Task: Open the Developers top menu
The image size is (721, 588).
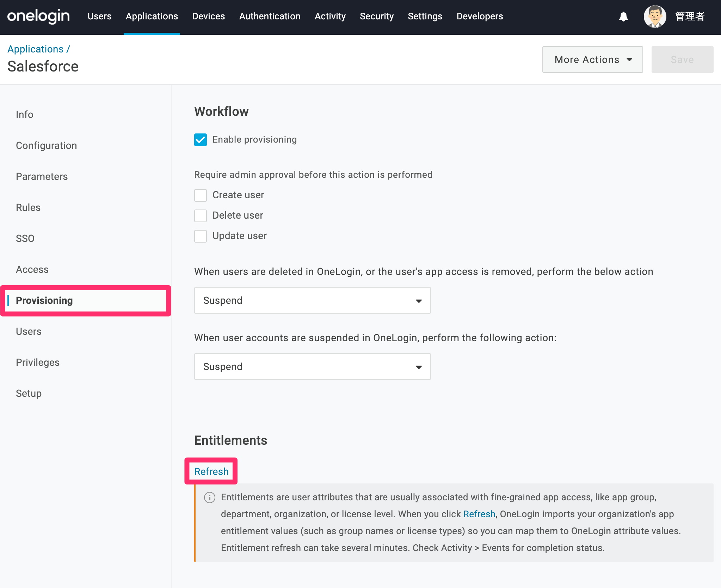Action: click(x=480, y=16)
